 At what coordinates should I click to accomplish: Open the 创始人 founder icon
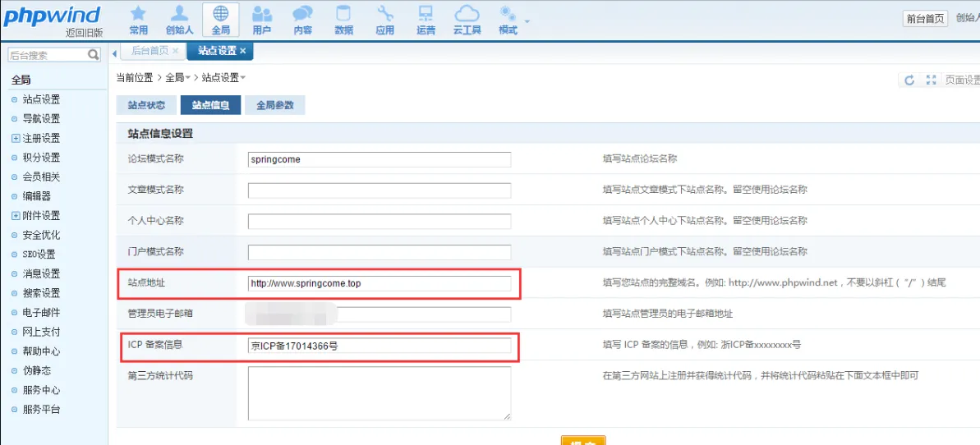(x=179, y=20)
